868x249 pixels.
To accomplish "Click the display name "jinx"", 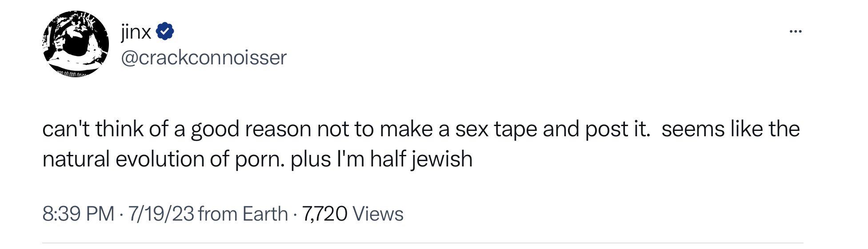I will coord(136,32).
